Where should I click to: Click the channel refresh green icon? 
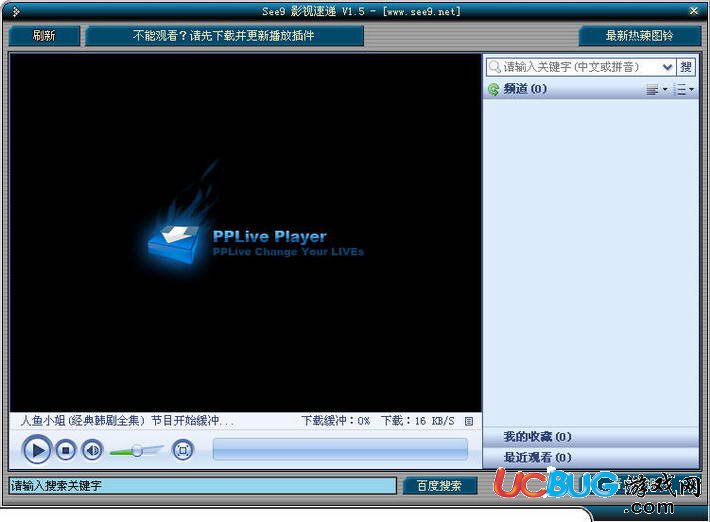493,89
